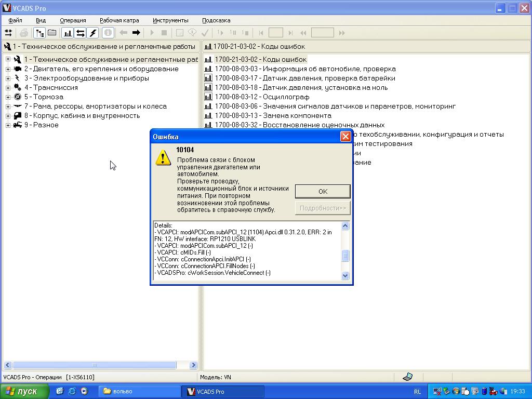
Task: Click the greyed stop square in toolbar
Action: click(164, 33)
